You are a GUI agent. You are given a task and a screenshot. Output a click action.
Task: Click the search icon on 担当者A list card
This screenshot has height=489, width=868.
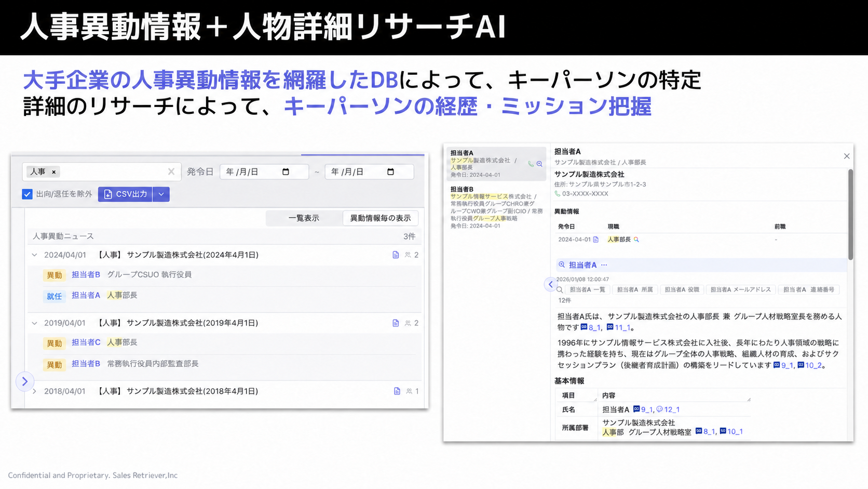[x=539, y=164]
